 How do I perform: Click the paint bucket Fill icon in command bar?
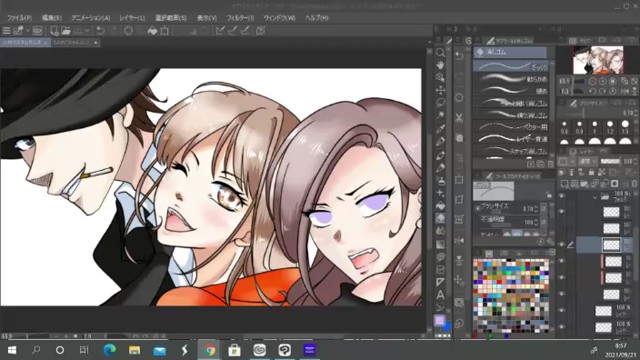pyautogui.click(x=152, y=31)
